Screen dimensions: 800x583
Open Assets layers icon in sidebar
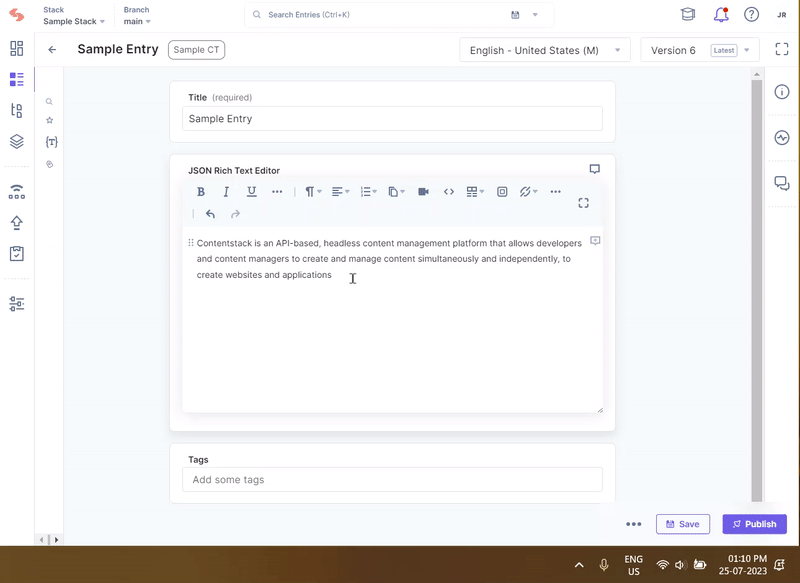pyautogui.click(x=16, y=141)
